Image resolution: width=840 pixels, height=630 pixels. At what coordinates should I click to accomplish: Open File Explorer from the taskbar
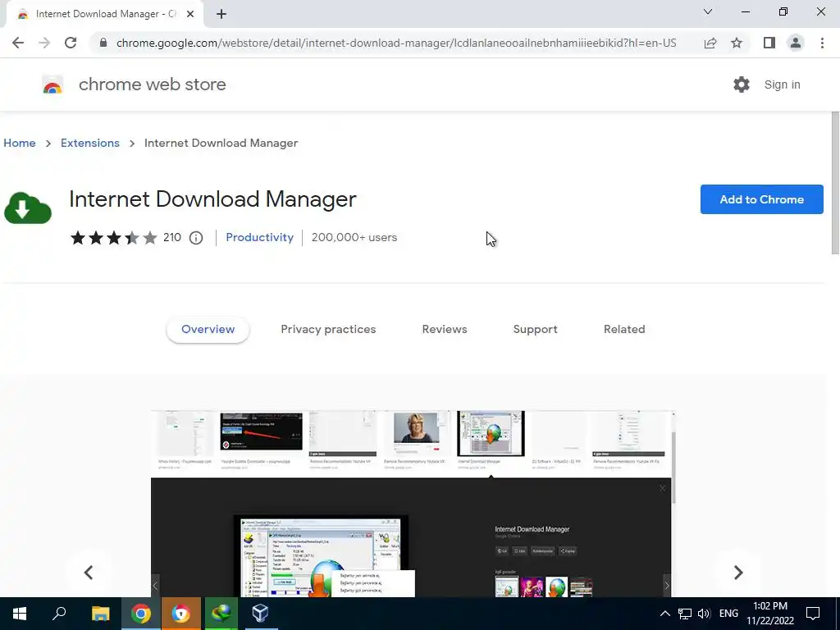[100, 614]
